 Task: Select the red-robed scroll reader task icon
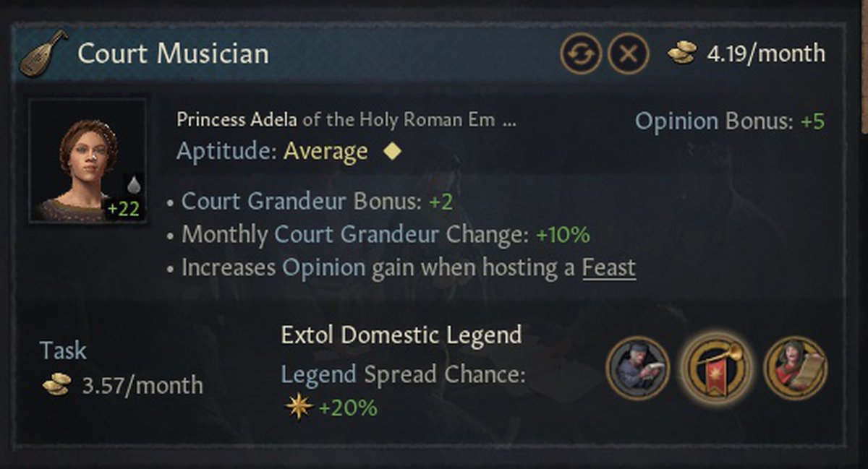(795, 369)
